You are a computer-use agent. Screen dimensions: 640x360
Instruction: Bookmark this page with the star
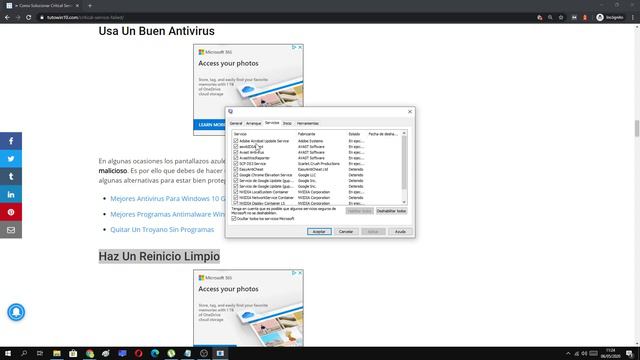(561, 18)
